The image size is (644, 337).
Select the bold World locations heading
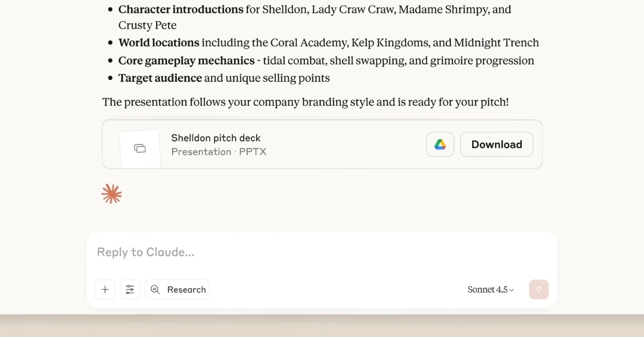click(x=159, y=43)
